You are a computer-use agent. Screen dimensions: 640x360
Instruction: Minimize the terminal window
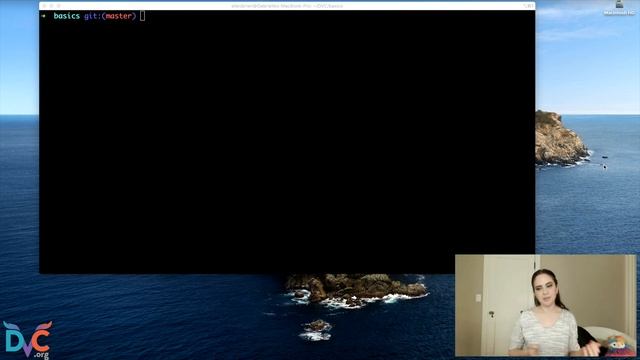click(52, 6)
